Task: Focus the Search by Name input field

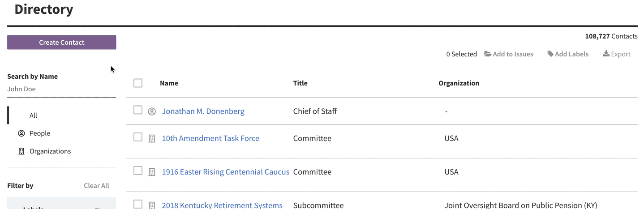Action: coord(62,89)
